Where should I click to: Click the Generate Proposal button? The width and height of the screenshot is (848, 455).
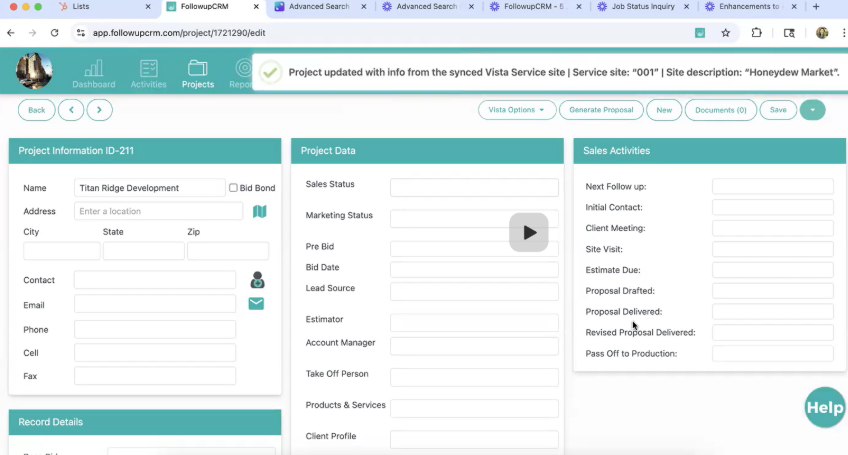(x=601, y=110)
